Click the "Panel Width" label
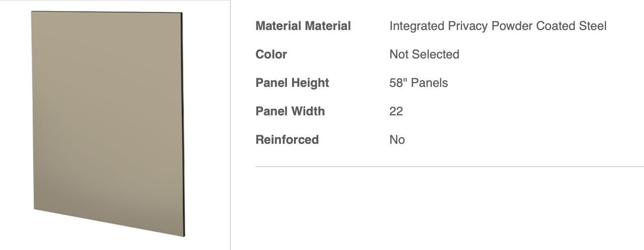 click(290, 111)
